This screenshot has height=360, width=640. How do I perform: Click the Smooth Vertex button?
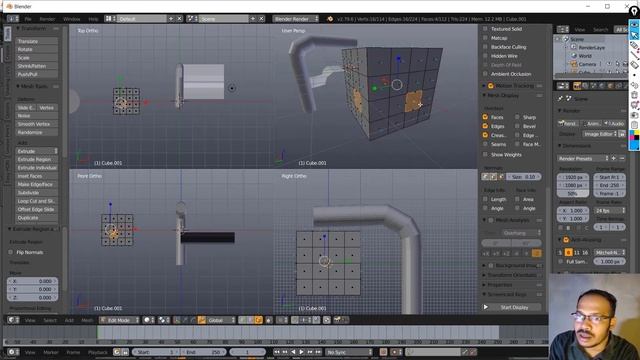[x=37, y=124]
